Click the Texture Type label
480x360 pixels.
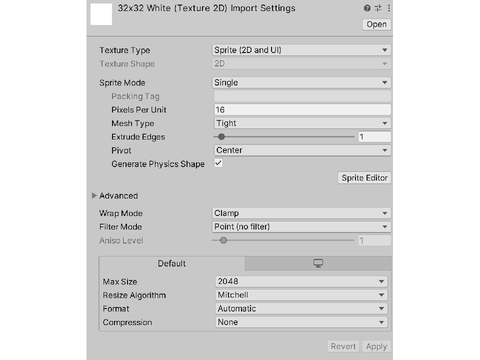[x=125, y=50]
